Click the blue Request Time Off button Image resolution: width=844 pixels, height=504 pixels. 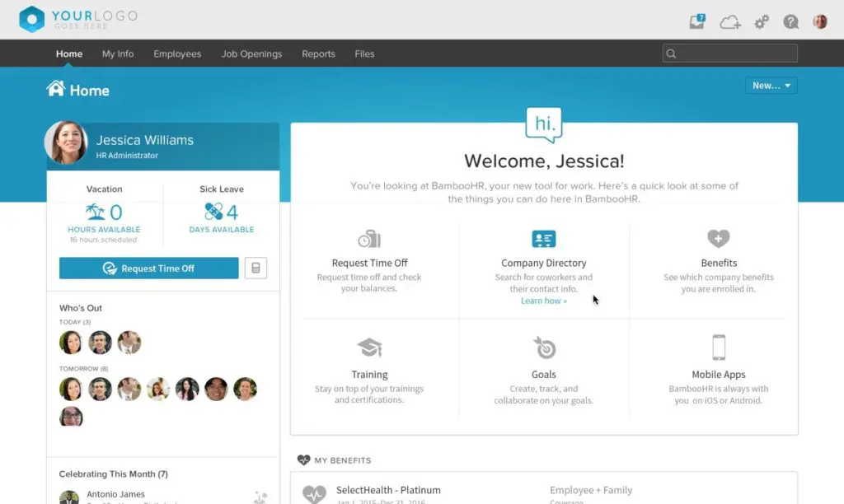[x=148, y=268]
